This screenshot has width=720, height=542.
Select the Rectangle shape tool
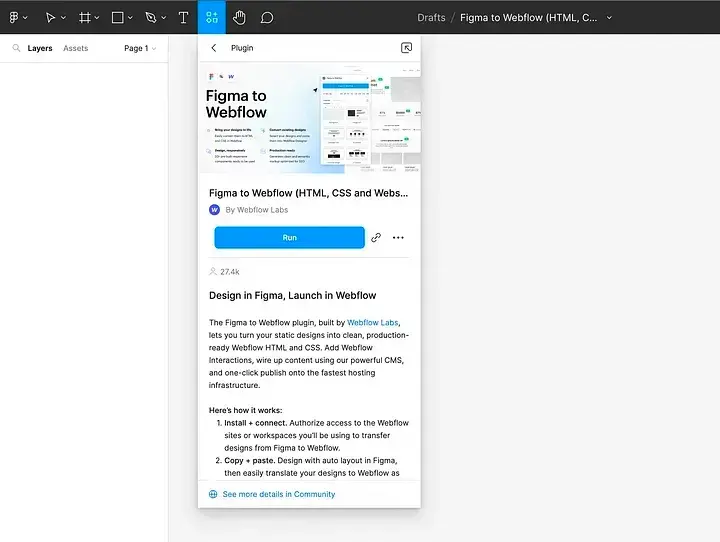click(118, 17)
